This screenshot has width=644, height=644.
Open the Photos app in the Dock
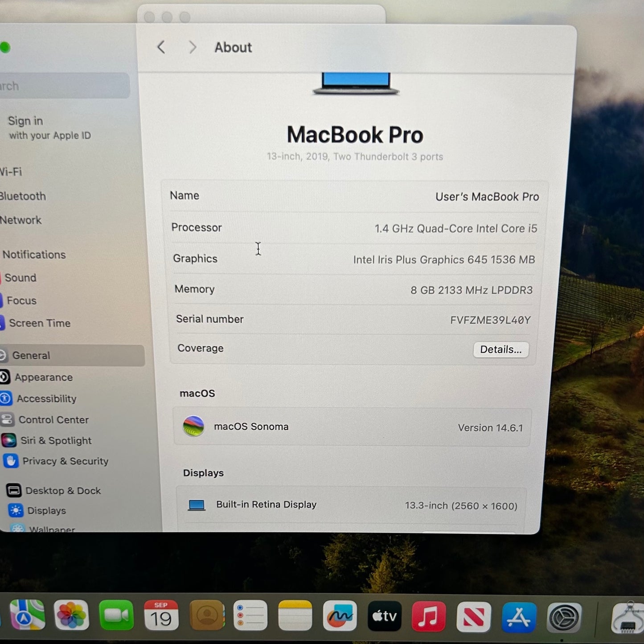71,616
